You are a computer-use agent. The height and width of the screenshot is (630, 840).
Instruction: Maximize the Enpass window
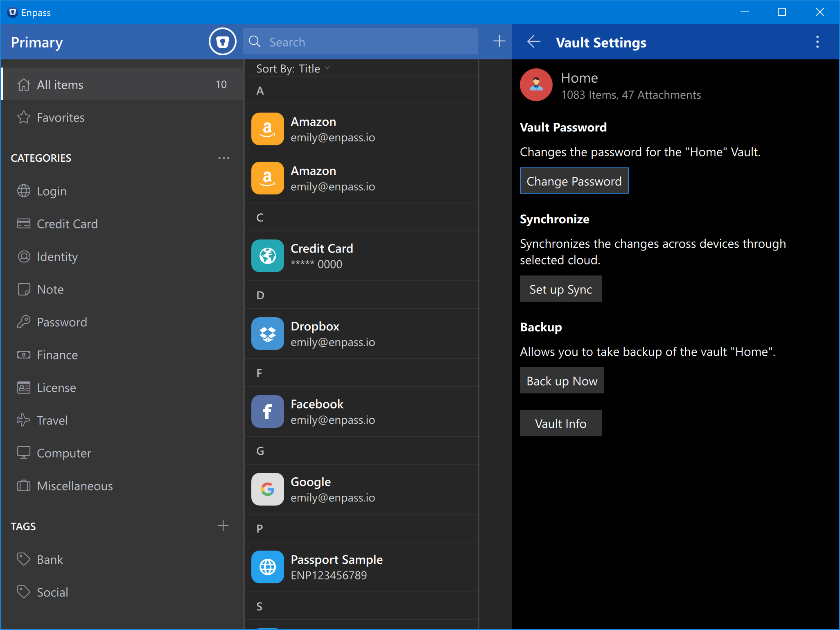(782, 12)
